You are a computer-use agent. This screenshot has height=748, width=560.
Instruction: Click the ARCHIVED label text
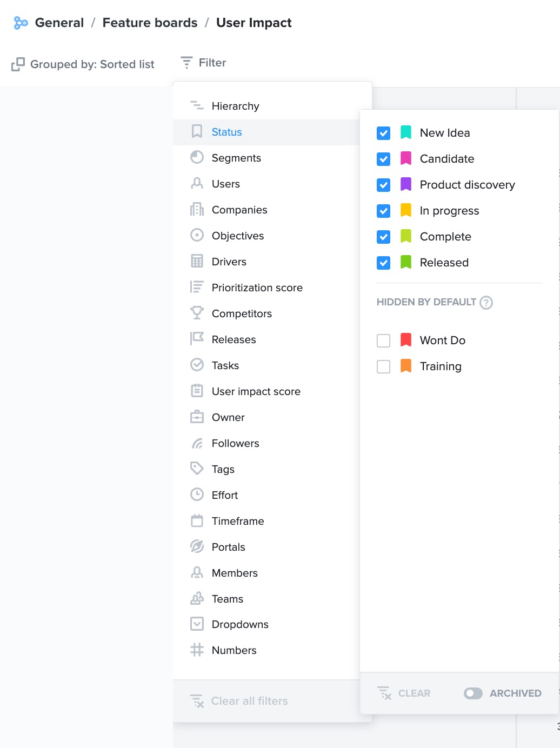tap(516, 693)
